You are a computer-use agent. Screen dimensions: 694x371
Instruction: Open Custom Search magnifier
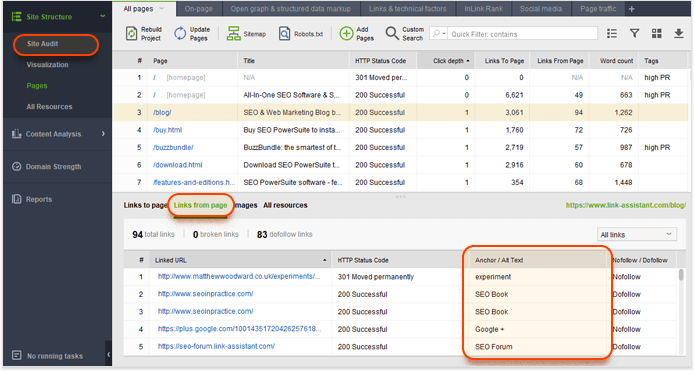tap(392, 33)
